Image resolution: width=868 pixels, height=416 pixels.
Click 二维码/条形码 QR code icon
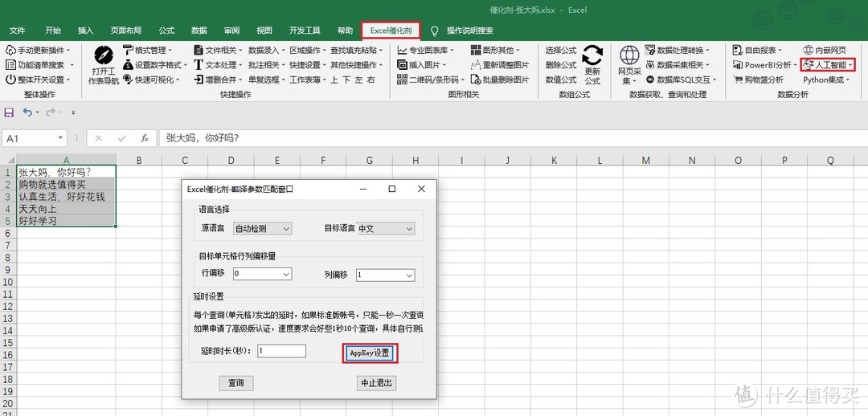click(x=403, y=80)
